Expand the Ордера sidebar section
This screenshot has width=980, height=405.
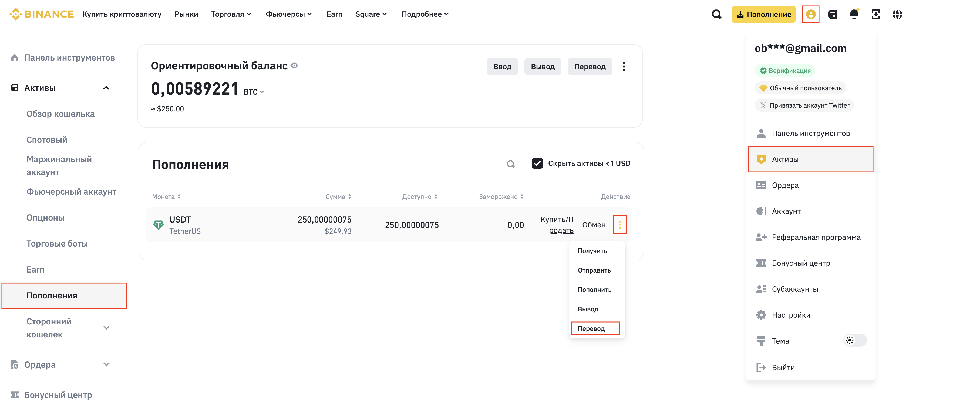(106, 365)
